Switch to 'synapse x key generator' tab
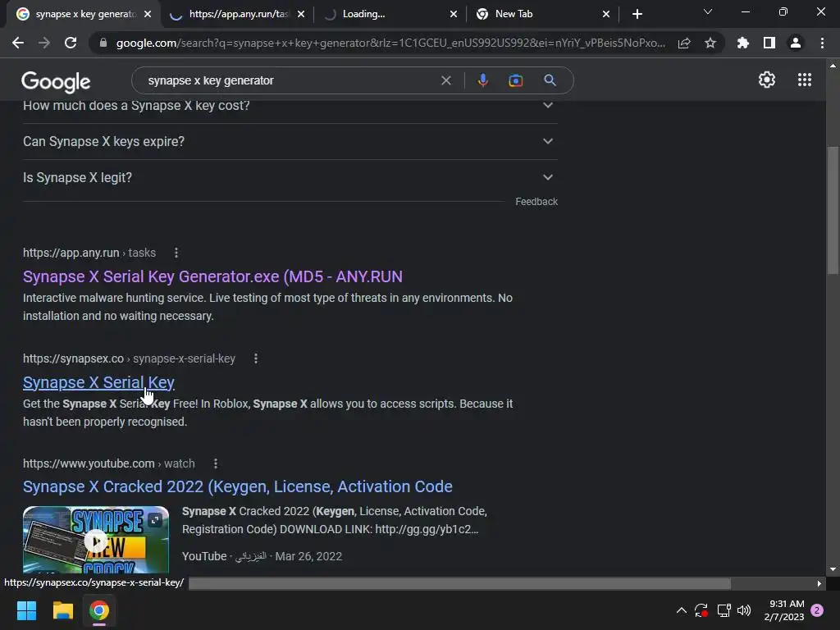 pos(85,14)
